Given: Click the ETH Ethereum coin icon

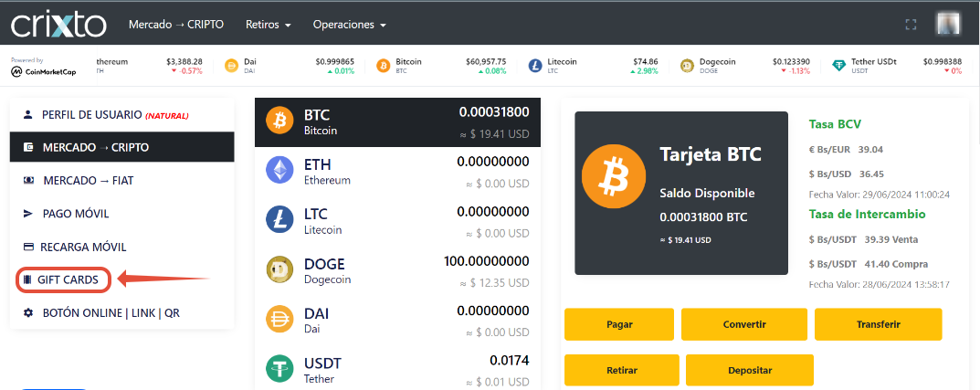Looking at the screenshot, I should coord(279,170).
